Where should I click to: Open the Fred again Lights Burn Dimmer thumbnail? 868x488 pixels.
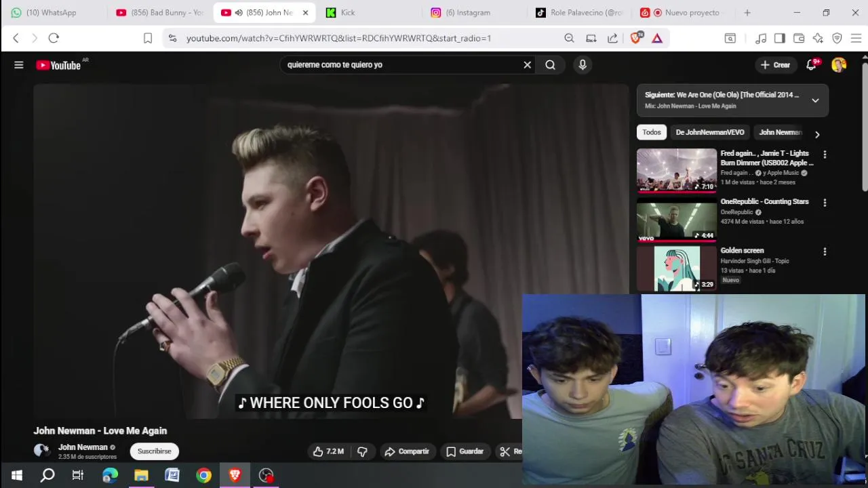coord(677,171)
